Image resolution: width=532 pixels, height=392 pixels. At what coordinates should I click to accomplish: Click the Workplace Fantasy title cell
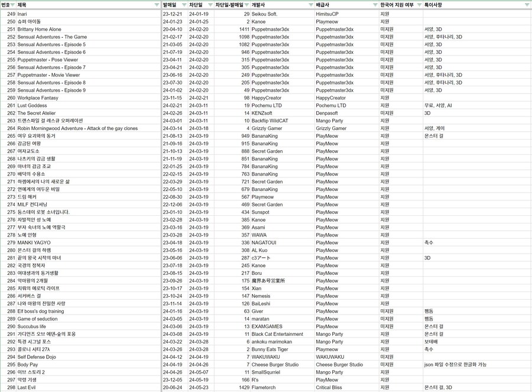point(89,98)
